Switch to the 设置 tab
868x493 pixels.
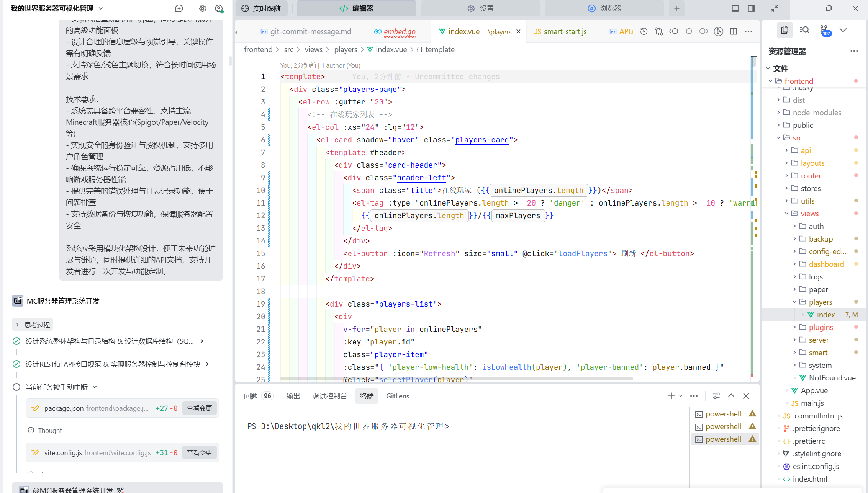click(481, 8)
